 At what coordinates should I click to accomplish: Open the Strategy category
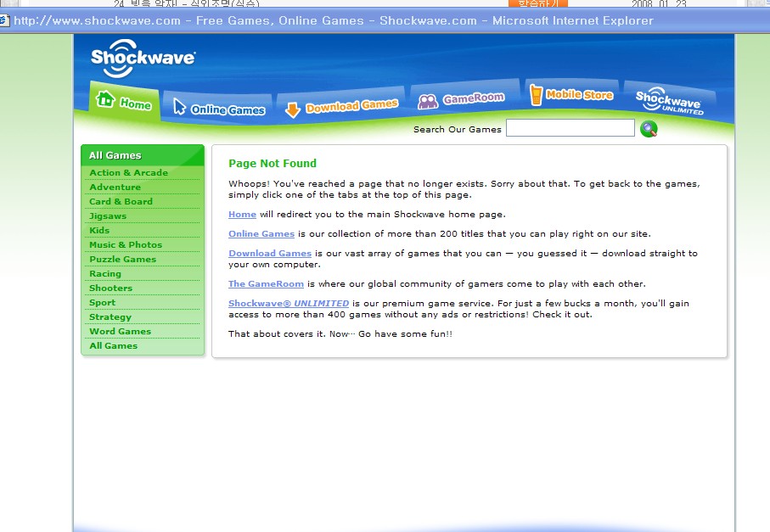pyautogui.click(x=110, y=317)
